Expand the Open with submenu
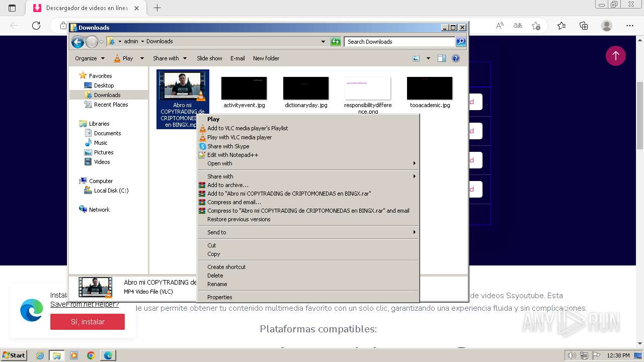The width and height of the screenshot is (644, 362). pos(308,163)
